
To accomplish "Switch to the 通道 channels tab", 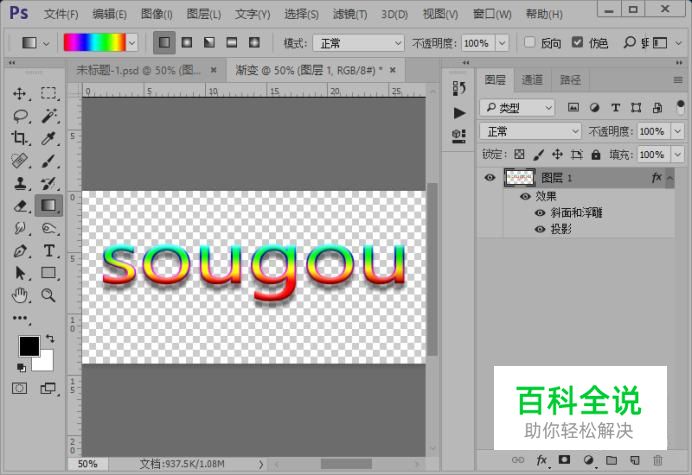I will click(532, 80).
